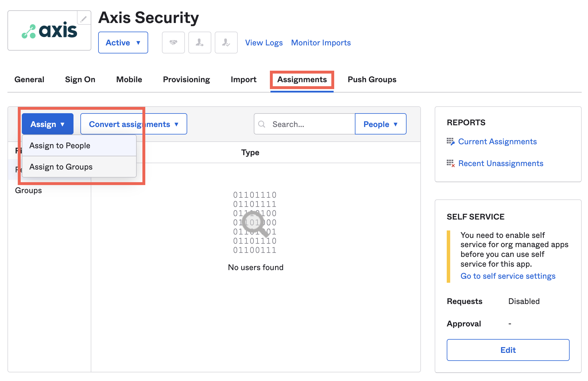This screenshot has width=588, height=381.
Task: Switch to the Import tab
Action: (243, 79)
